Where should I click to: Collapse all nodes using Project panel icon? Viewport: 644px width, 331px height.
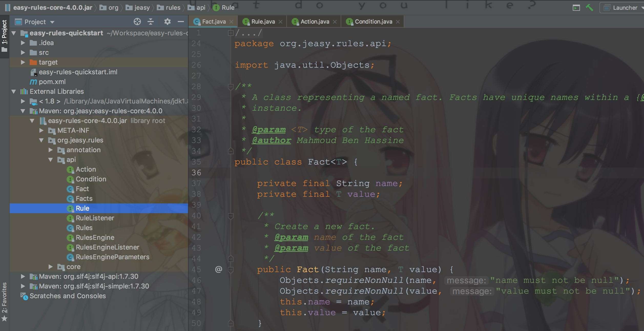tap(151, 22)
